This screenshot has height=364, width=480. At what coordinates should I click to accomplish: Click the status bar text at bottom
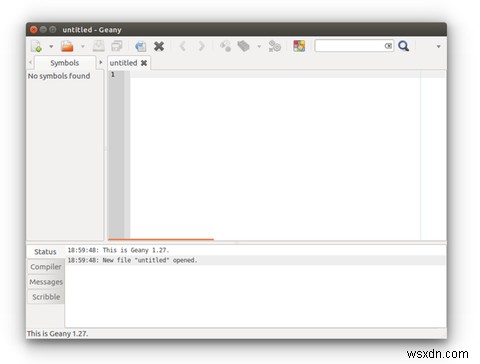tap(58, 334)
